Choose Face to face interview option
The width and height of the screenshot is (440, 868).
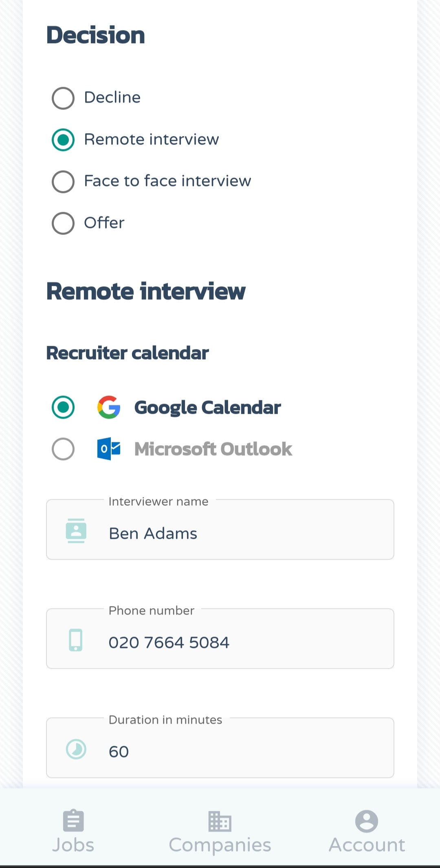click(x=63, y=181)
